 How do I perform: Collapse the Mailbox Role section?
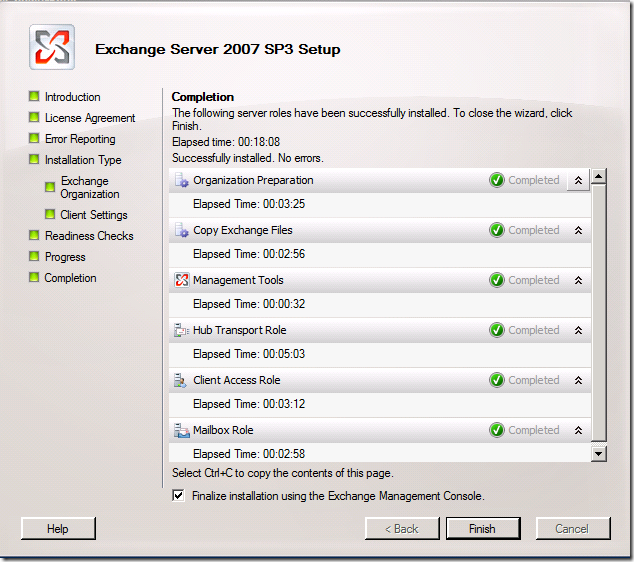pos(578,431)
